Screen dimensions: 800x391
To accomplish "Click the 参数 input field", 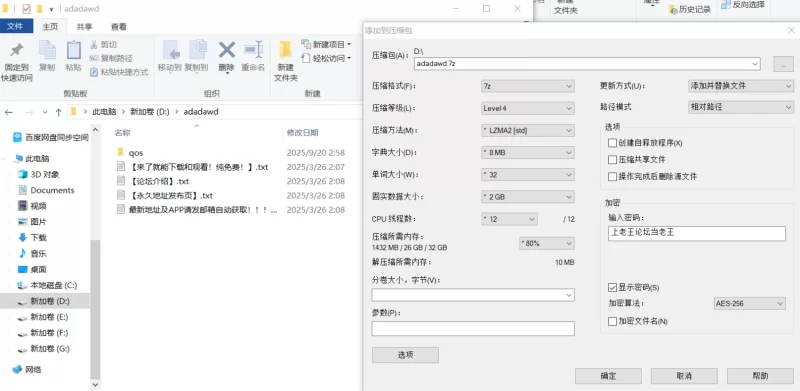I will (x=473, y=328).
